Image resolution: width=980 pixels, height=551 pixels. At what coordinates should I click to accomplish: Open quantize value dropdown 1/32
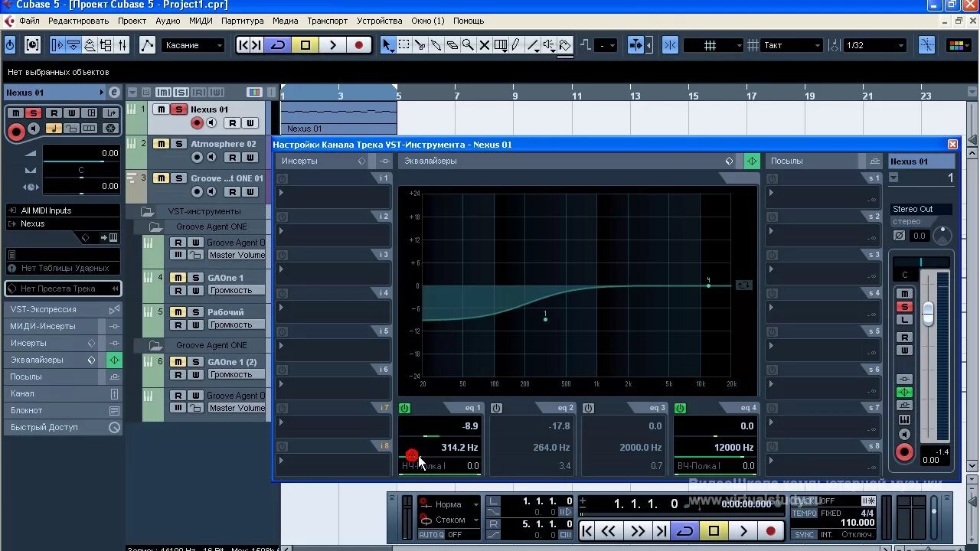click(874, 45)
